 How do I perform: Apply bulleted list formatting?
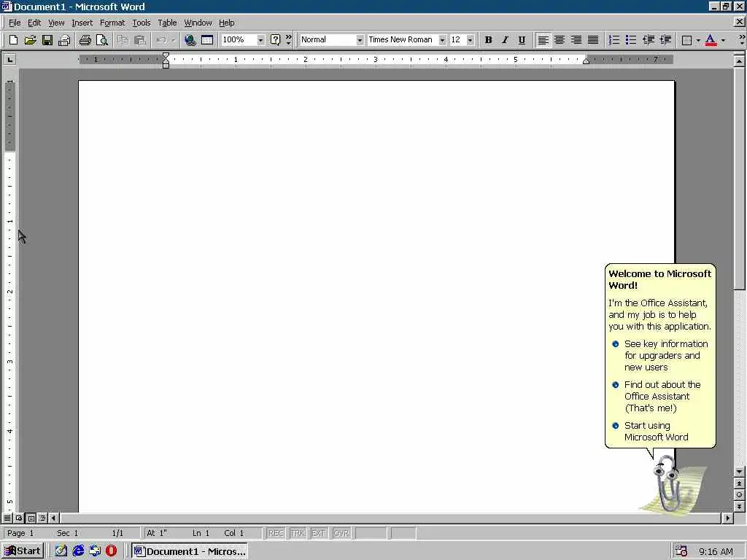coord(631,40)
